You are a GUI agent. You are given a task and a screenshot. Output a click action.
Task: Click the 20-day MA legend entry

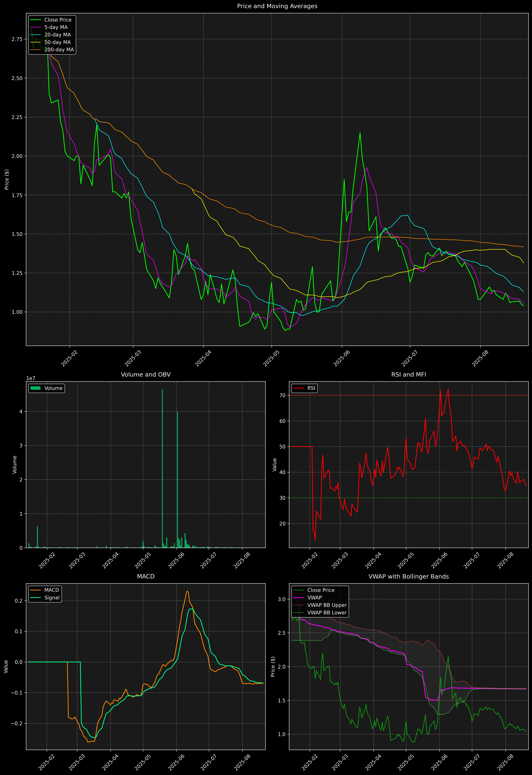[57, 35]
